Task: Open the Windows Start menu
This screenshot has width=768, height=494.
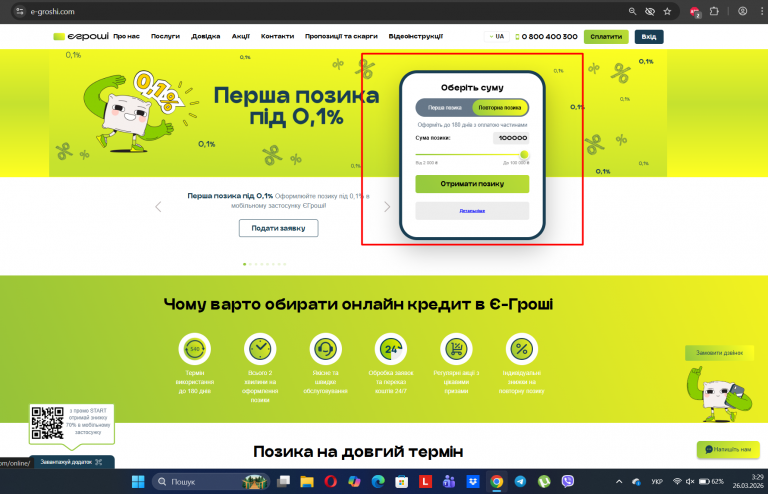Action: point(138,482)
